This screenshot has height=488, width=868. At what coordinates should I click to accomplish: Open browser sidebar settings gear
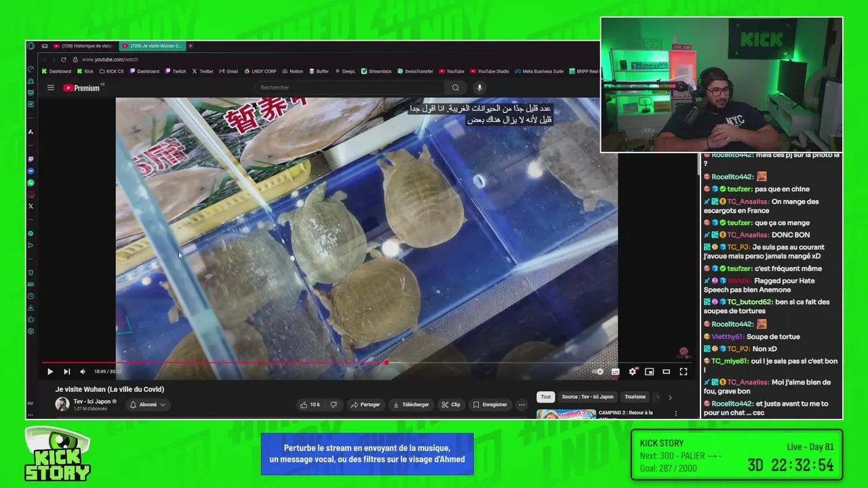pos(31,331)
